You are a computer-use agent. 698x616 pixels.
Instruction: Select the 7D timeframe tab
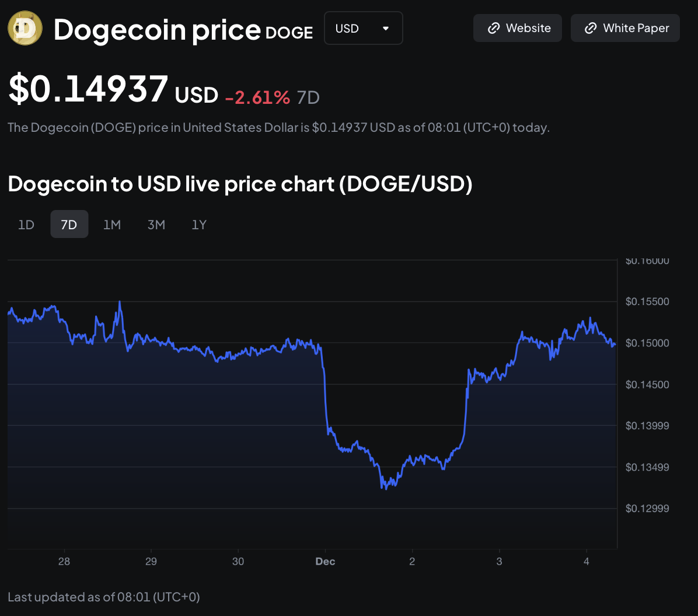[69, 225]
